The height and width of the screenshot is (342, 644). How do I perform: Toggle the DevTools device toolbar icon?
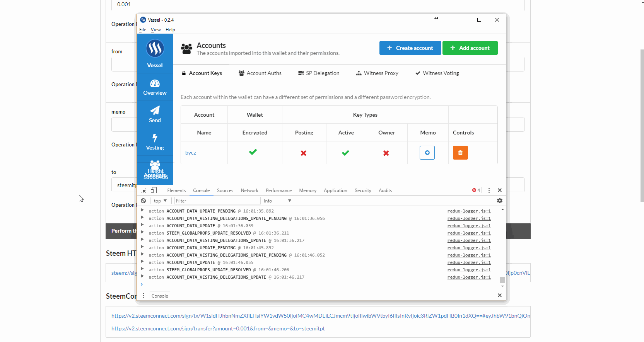pyautogui.click(x=154, y=190)
